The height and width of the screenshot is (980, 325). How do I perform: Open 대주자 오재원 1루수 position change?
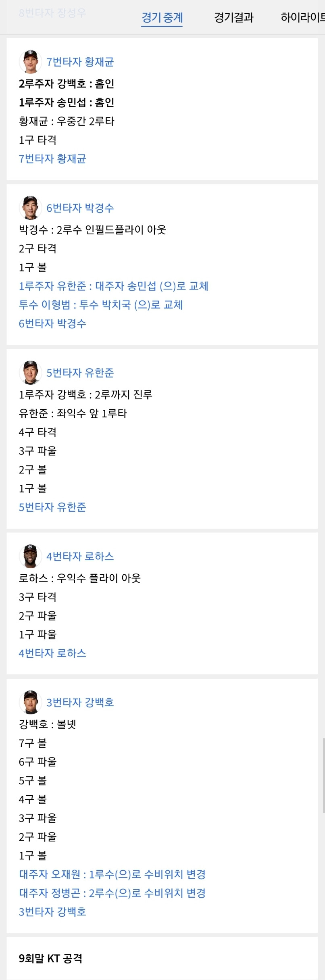click(112, 874)
